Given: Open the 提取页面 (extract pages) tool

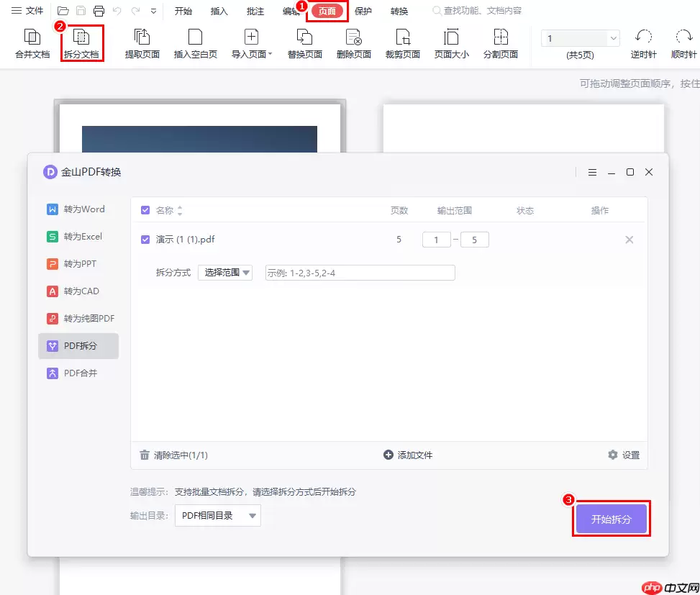Looking at the screenshot, I should pos(142,43).
